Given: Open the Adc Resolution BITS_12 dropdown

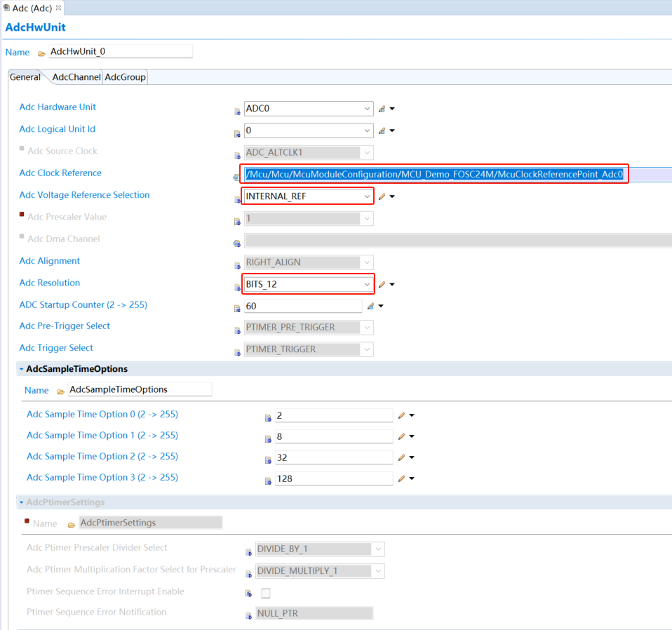Looking at the screenshot, I should 367,284.
